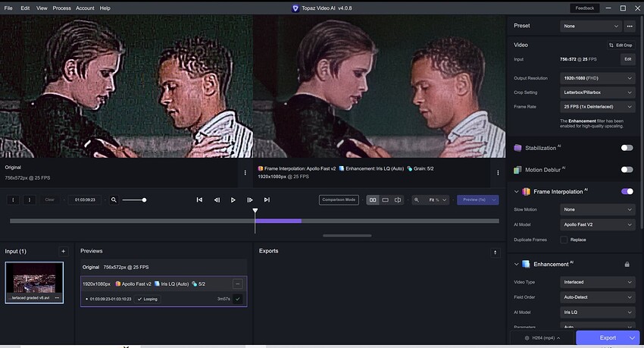This screenshot has height=348, width=644.
Task: Jump to the start of the video
Action: click(199, 199)
